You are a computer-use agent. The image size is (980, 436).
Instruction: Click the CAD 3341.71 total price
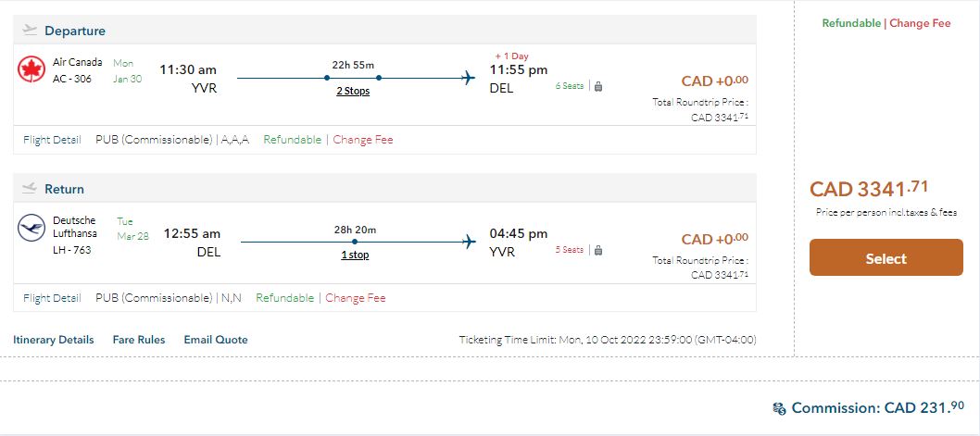868,189
